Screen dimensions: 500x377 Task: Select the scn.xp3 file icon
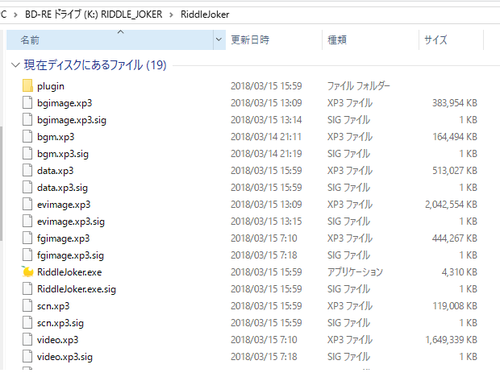point(28,306)
